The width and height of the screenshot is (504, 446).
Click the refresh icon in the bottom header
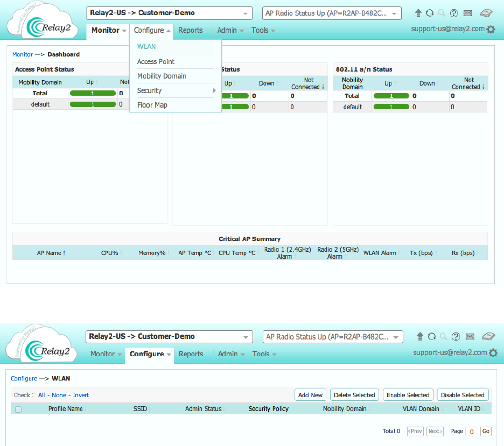coord(432,336)
